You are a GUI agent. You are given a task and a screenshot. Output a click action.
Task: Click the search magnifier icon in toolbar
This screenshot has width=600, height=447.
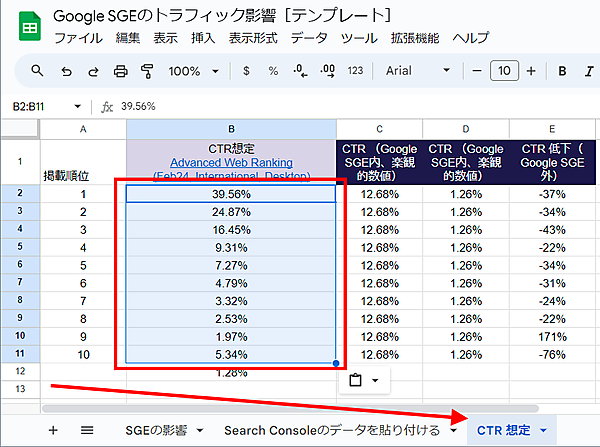37,71
